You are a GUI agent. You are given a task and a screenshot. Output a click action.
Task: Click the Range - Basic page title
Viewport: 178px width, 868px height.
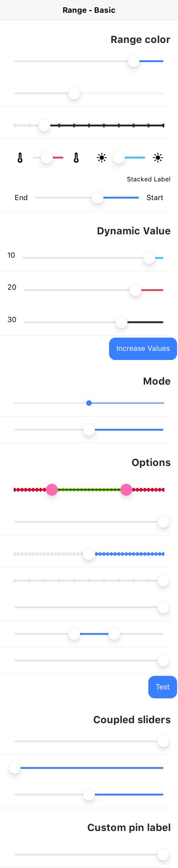(x=89, y=10)
